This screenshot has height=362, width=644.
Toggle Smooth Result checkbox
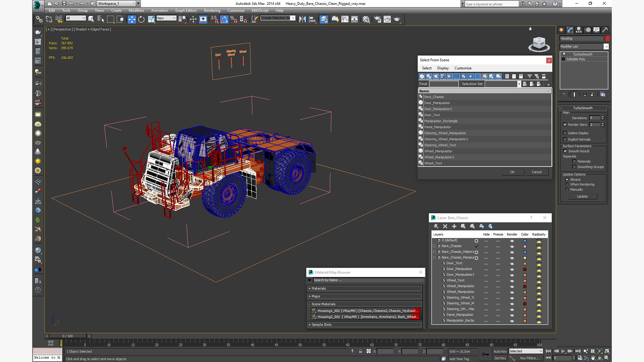pyautogui.click(x=565, y=151)
